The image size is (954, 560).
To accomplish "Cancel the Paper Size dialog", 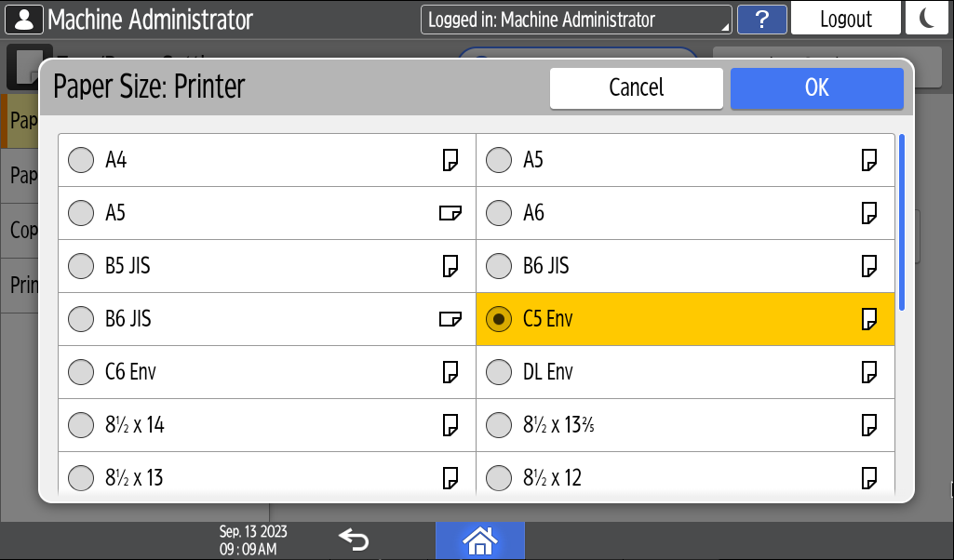I will (636, 87).
